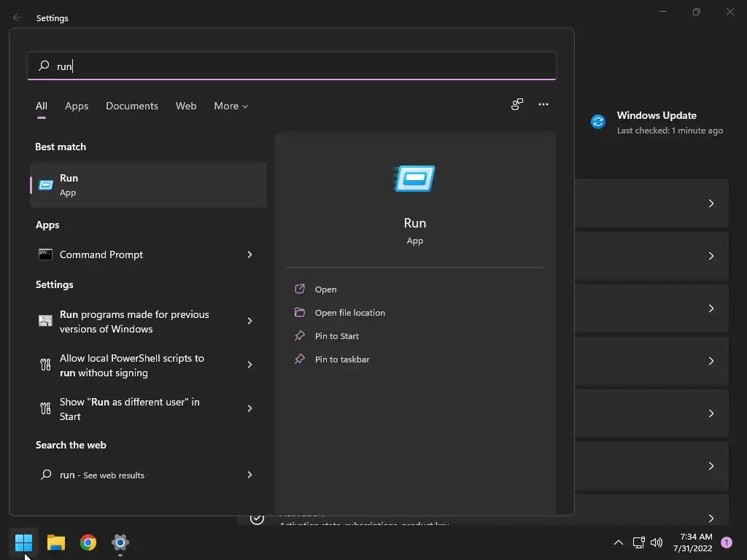Switch to the All tab

coord(42,106)
